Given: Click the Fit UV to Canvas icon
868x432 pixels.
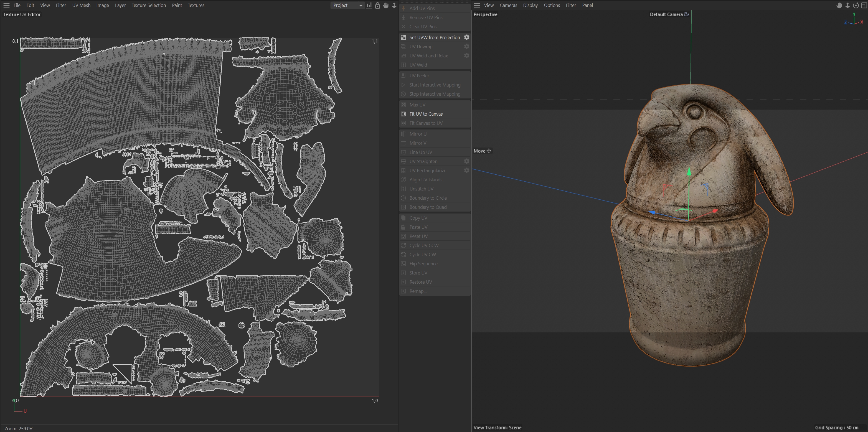Looking at the screenshot, I should pyautogui.click(x=403, y=114).
